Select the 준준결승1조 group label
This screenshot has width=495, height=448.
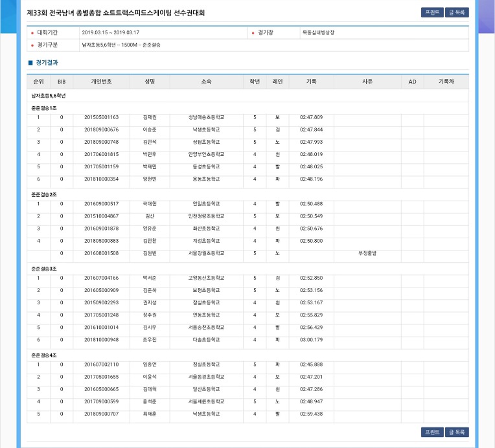pyautogui.click(x=43, y=107)
